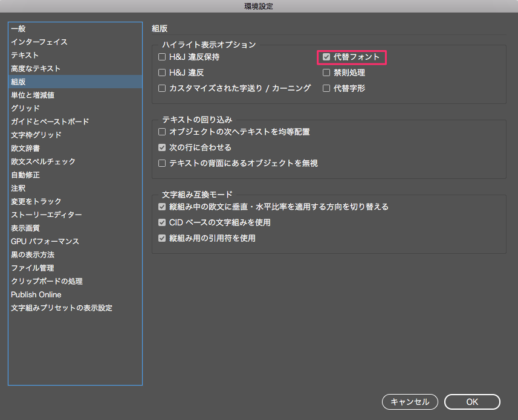Image resolution: width=518 pixels, height=420 pixels.
Task: Toggle 縦組み中の欧文に垂直・水平比率 checkbox
Action: 162,207
